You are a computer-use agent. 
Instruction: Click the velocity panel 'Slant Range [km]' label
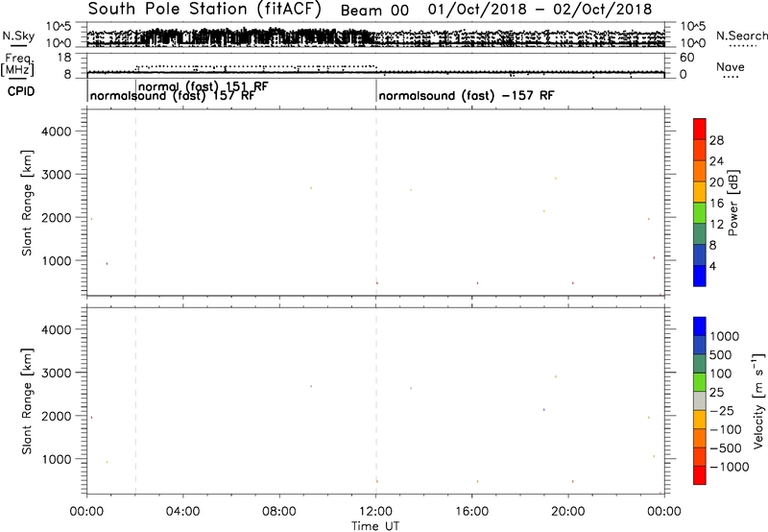click(x=27, y=401)
